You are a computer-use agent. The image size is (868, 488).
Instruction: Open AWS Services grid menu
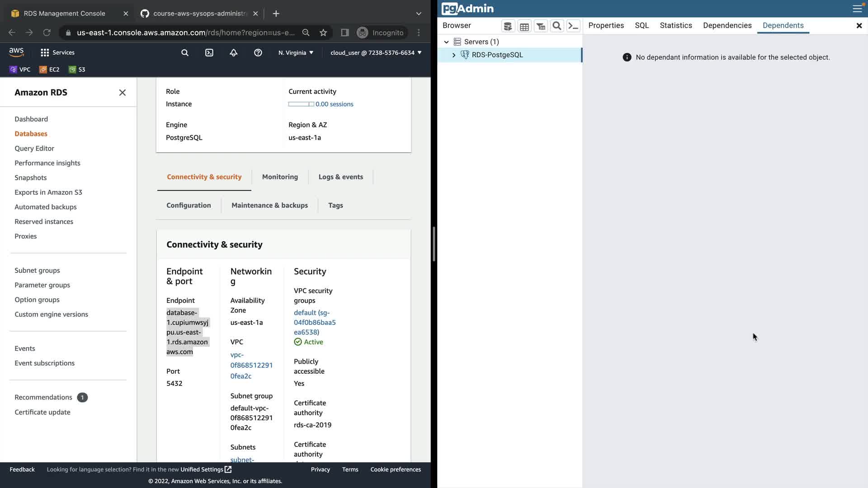pos(44,53)
